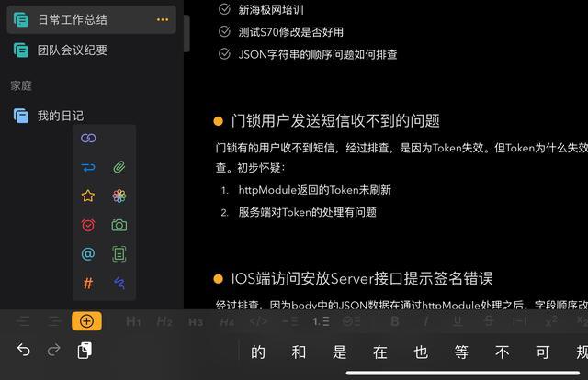Open the 我的日记 notebook
Screen dimensions: 588x380
(x=92, y=116)
